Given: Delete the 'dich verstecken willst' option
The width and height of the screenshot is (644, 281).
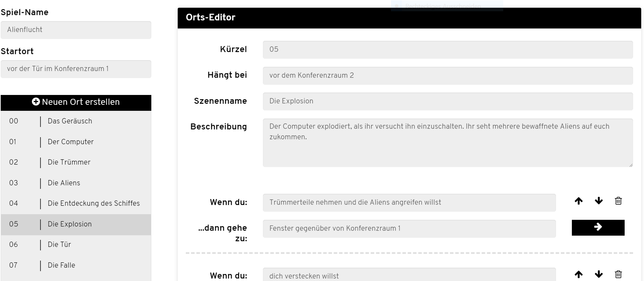Looking at the screenshot, I should (618, 274).
